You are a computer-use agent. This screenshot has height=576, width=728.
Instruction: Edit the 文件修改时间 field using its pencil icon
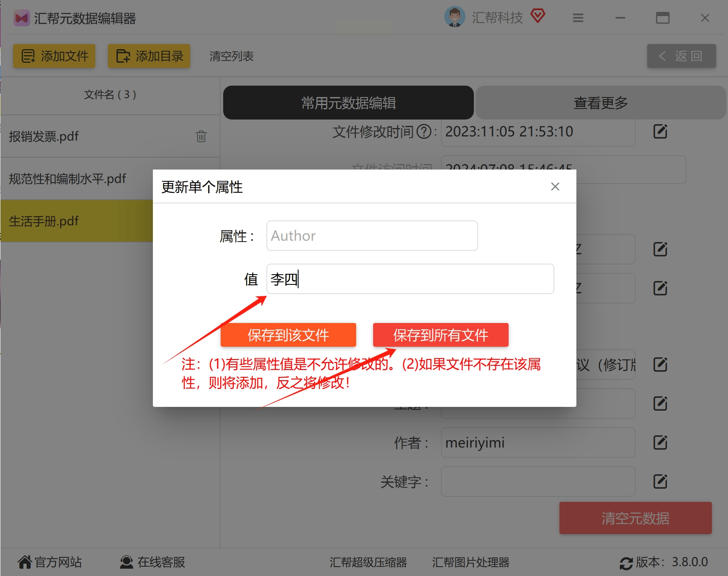coord(660,132)
